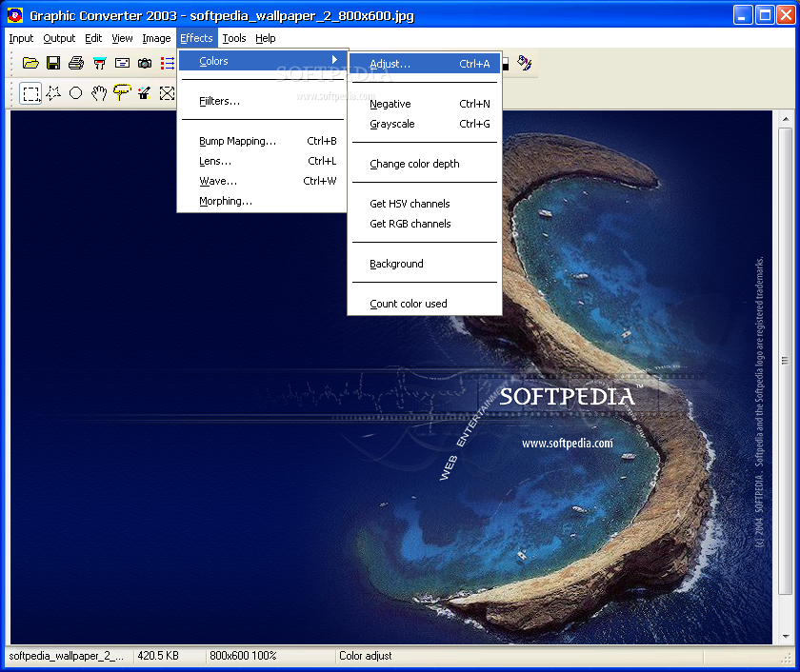800x672 pixels.
Task: Choose Filters... from the Effects menu
Action: tap(261, 101)
